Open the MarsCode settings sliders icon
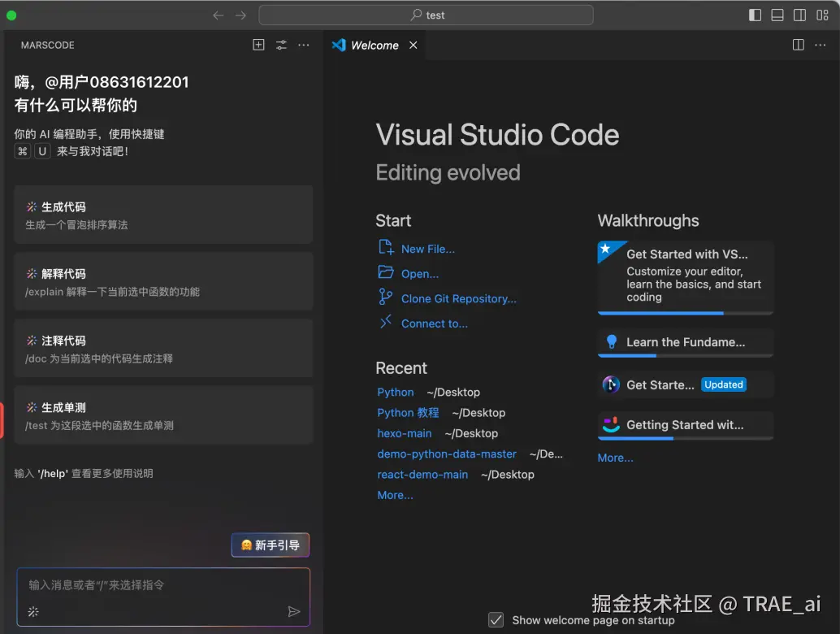This screenshot has width=840, height=634. tap(281, 46)
